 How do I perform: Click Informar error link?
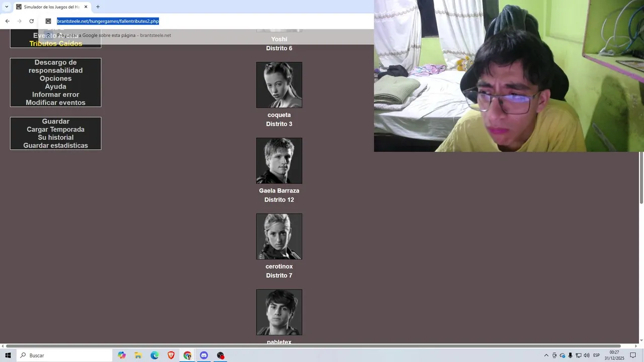(x=55, y=95)
